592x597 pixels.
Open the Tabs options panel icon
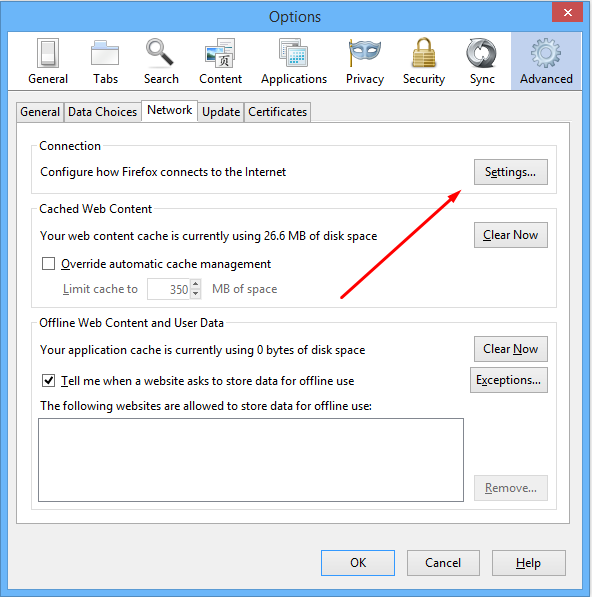pos(105,54)
